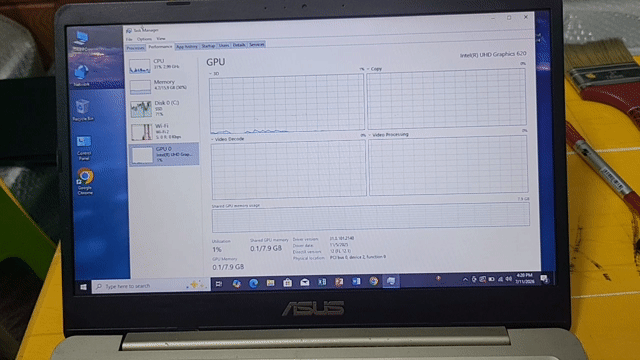Expand hidden system tray icons chevron

pyautogui.click(x=465, y=280)
